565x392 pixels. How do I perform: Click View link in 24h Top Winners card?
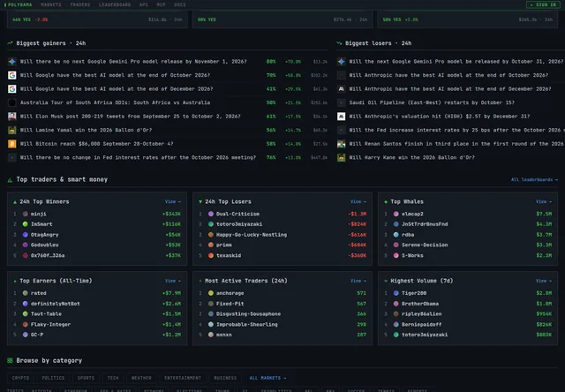click(x=173, y=201)
